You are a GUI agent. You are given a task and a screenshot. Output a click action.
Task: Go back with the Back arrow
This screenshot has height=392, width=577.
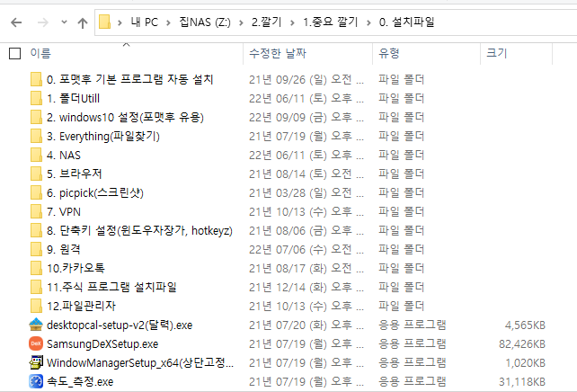click(16, 22)
